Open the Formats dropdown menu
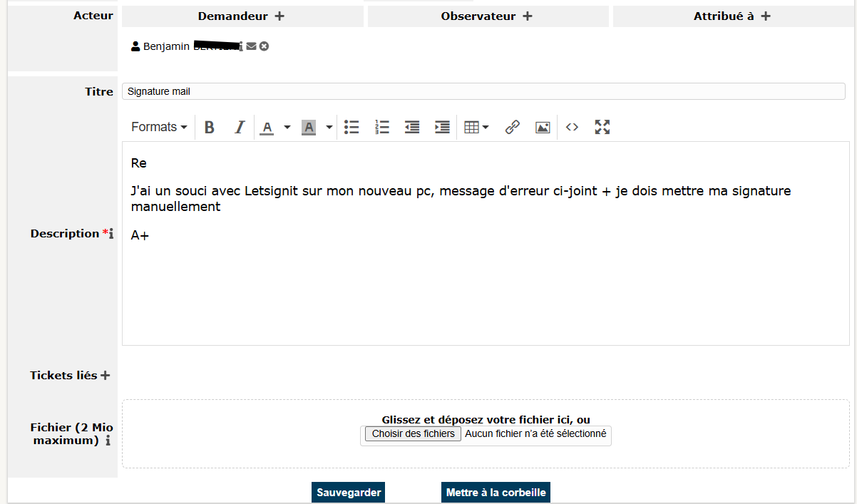 point(159,128)
